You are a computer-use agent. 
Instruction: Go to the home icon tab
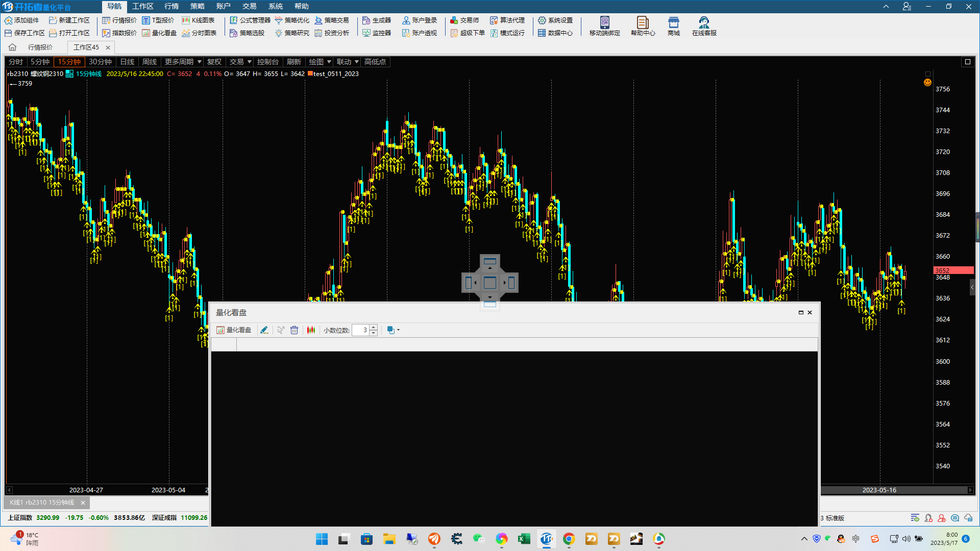click(13, 47)
